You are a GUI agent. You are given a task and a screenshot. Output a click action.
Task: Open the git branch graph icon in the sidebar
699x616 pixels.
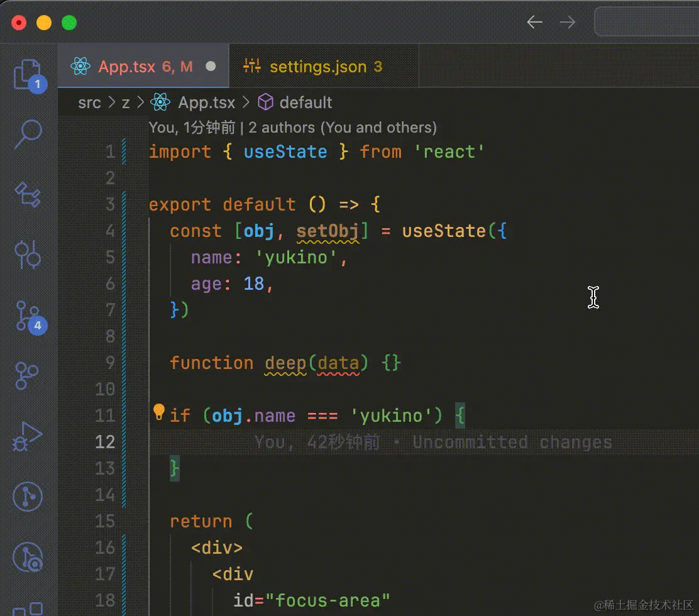27,375
